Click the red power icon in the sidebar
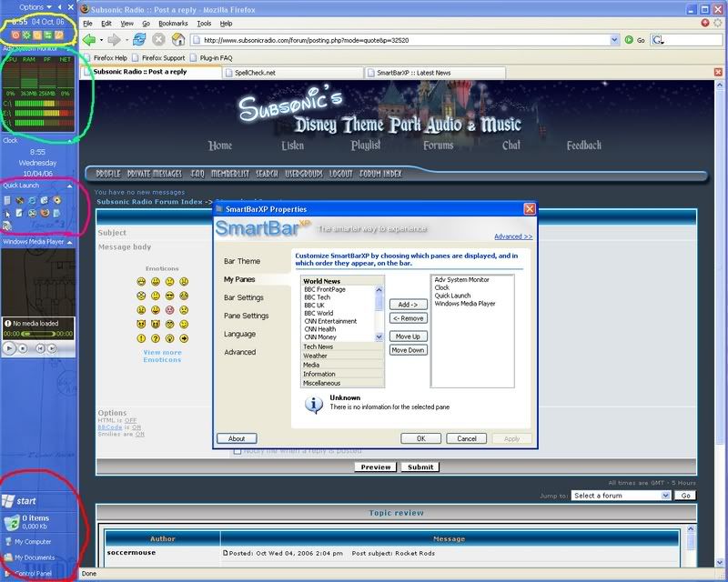 (15, 35)
